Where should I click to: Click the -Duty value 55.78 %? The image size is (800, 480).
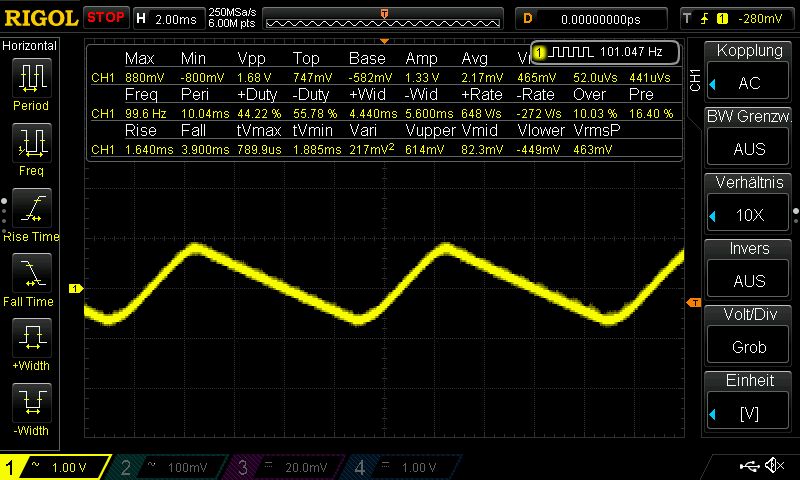tap(315, 114)
